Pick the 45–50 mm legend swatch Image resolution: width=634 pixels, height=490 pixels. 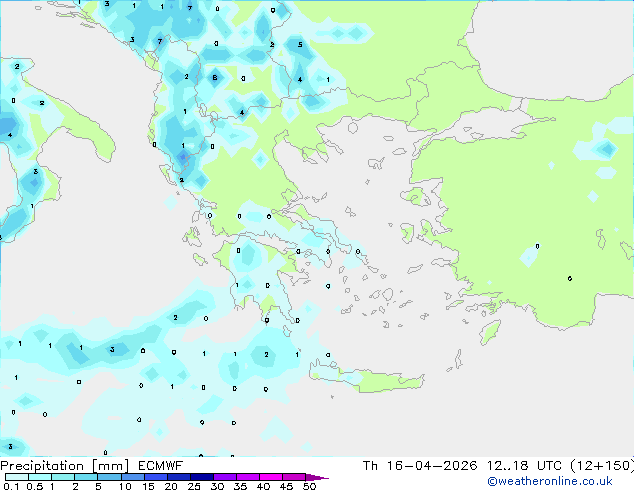[x=294, y=477]
